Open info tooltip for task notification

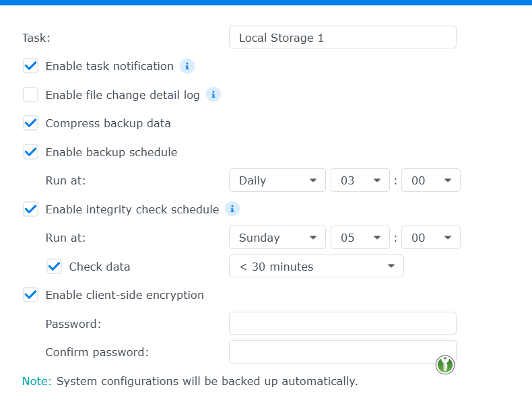click(x=187, y=66)
